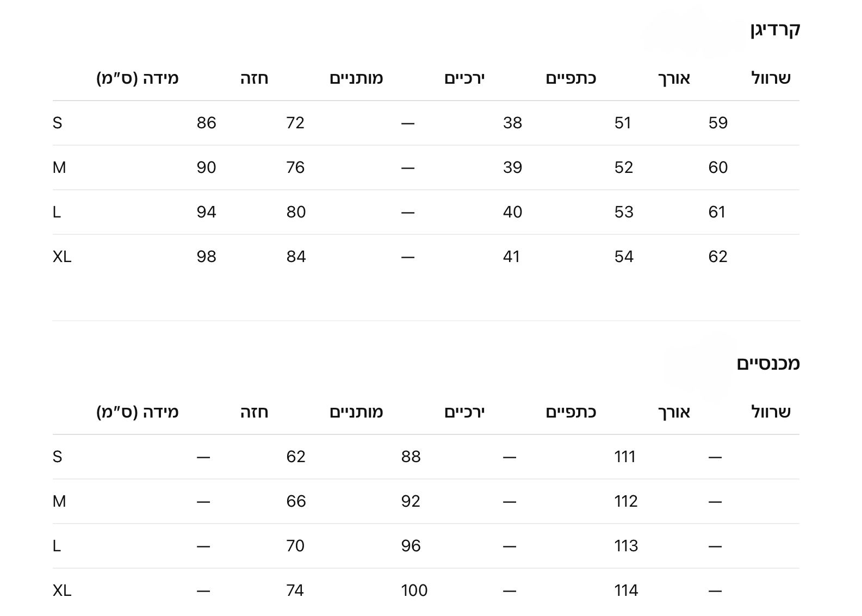Select the cardigan M waist value 76
Viewport: 862px width, 616px height.
295,167
